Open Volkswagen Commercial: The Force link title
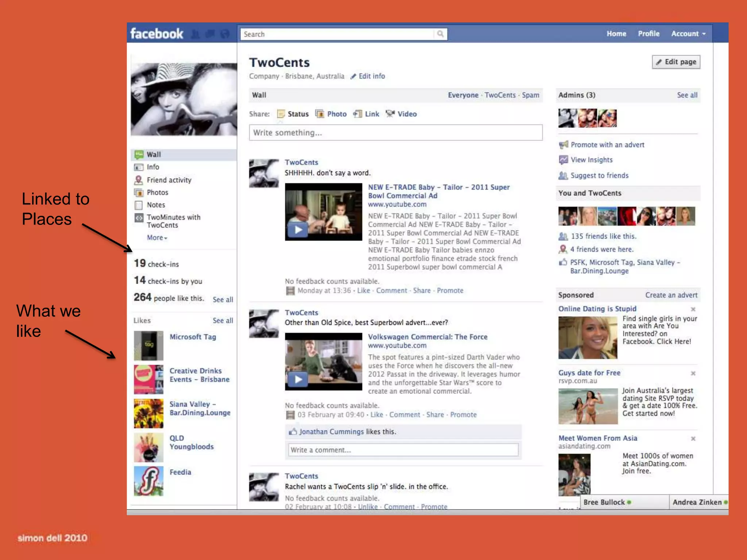Viewport: 747px width, 560px height. 427,337
